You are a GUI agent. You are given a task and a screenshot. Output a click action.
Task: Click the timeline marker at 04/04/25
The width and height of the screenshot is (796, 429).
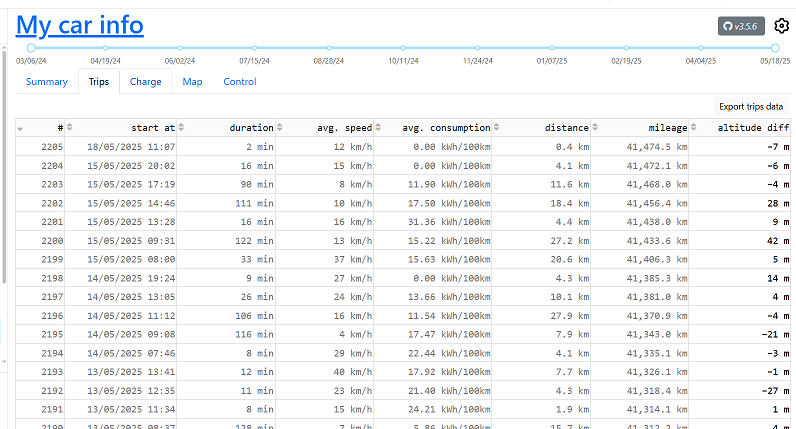tap(701, 48)
